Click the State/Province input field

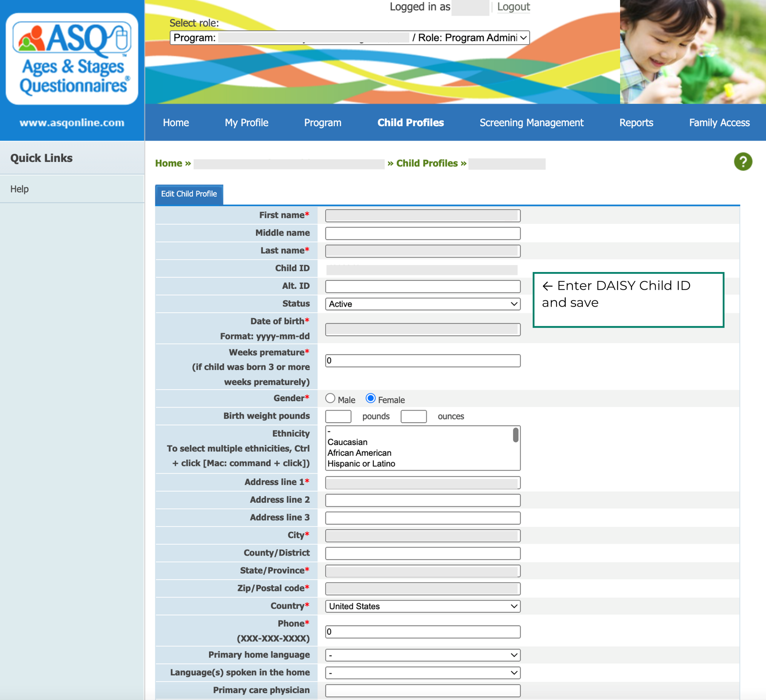[423, 571]
